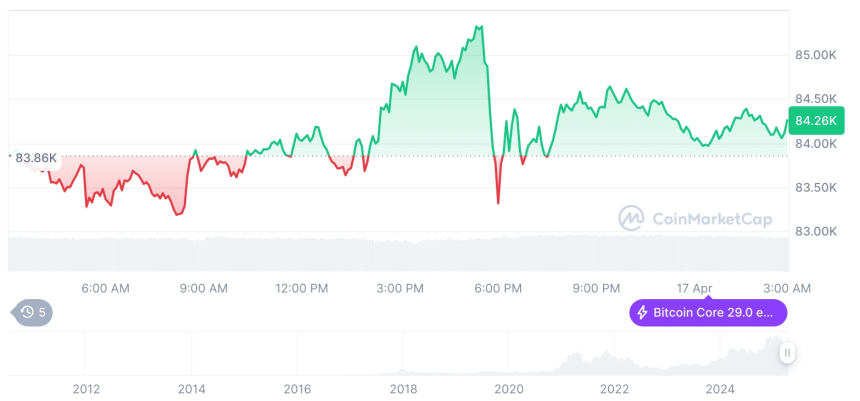The height and width of the screenshot is (401, 860).
Task: Click the lightning bolt icon in purple badge
Action: [x=642, y=313]
